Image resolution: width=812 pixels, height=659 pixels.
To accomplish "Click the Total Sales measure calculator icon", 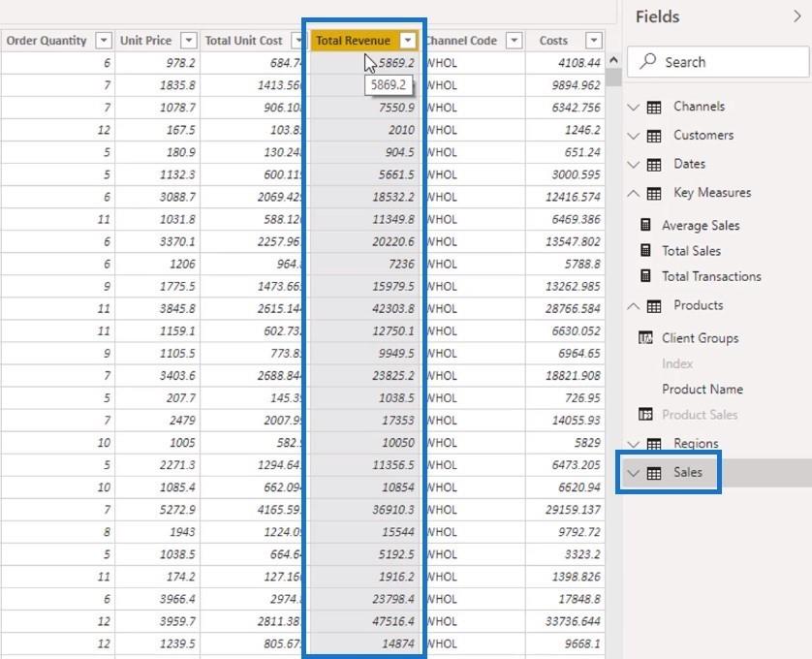I will pos(645,250).
